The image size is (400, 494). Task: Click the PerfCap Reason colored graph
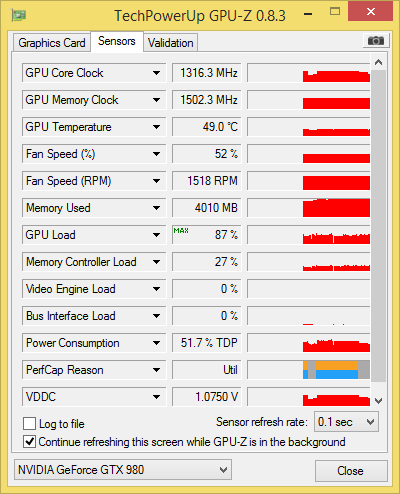[x=309, y=370]
